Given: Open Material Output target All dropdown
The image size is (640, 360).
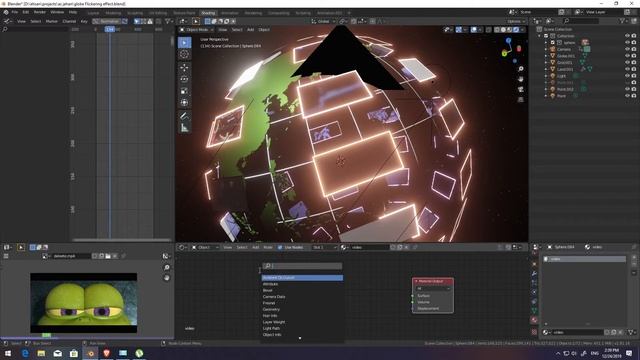Looking at the screenshot, I should coord(433,289).
